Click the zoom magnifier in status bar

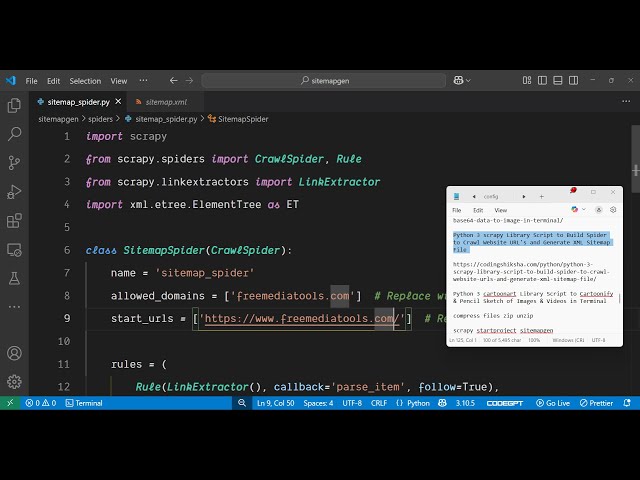242,403
